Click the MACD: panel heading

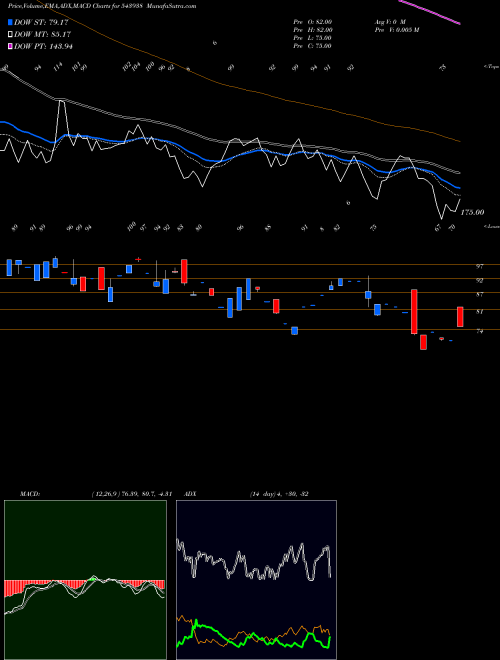click(29, 494)
